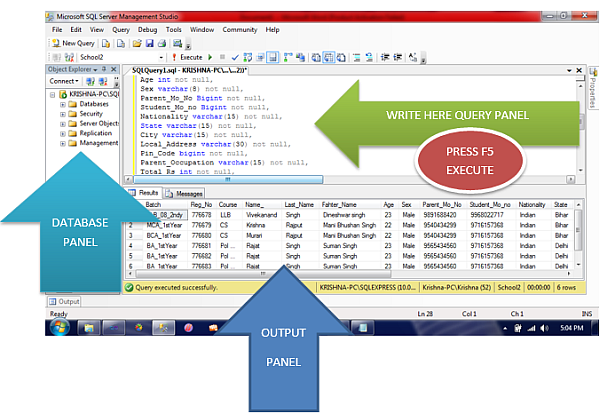Pin the Object Explorer with auto-hide icon
This screenshot has height=413, width=600.
pos(104,69)
